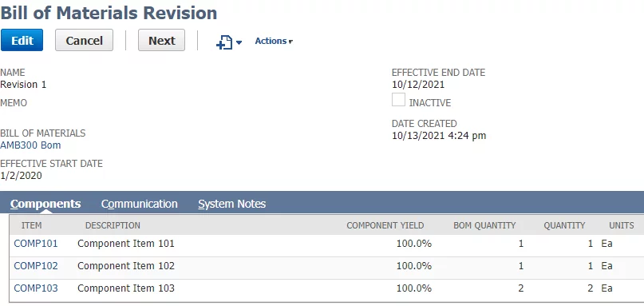The width and height of the screenshot is (644, 306).
Task: Click the Component Yield column header
Action: click(x=385, y=225)
